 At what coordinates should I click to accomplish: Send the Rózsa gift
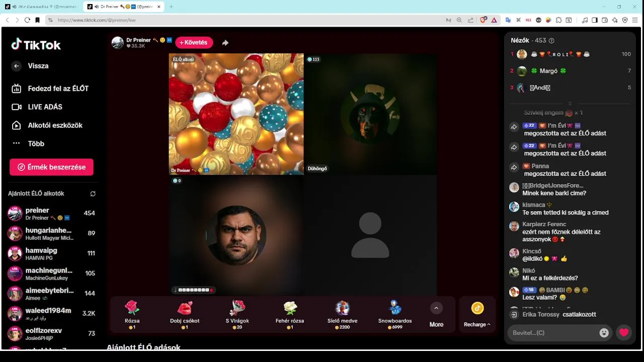coord(132,314)
